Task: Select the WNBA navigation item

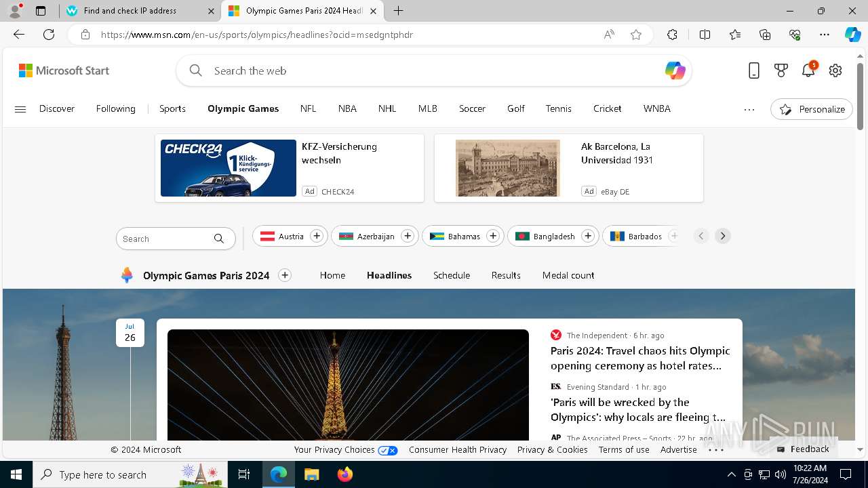Action: tap(657, 108)
